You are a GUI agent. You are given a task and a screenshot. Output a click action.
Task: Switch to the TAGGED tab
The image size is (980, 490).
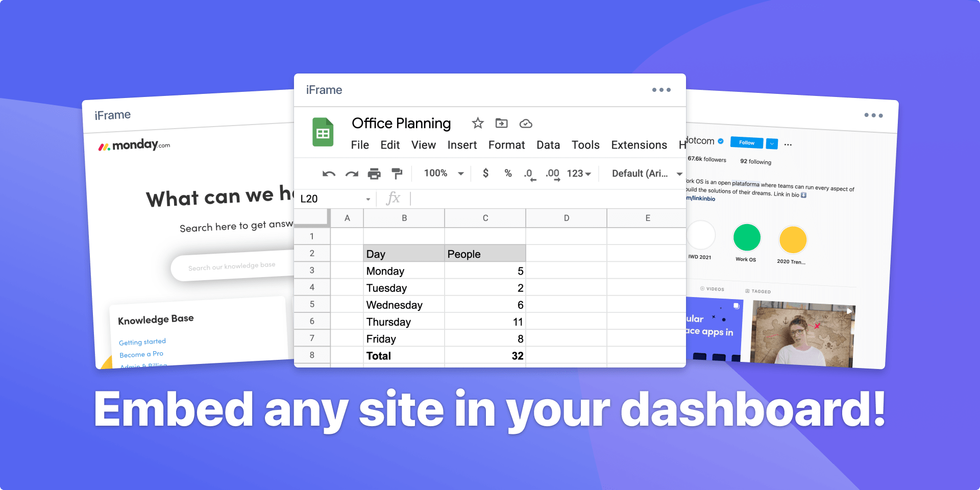coord(758,291)
